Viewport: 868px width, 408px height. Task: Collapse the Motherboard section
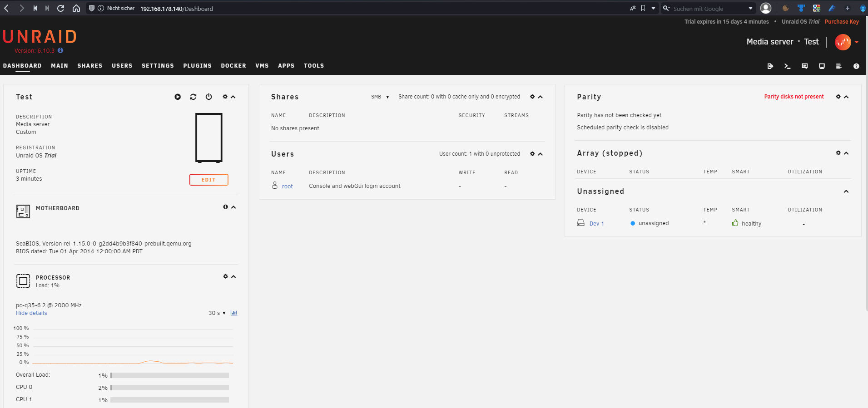(x=233, y=207)
